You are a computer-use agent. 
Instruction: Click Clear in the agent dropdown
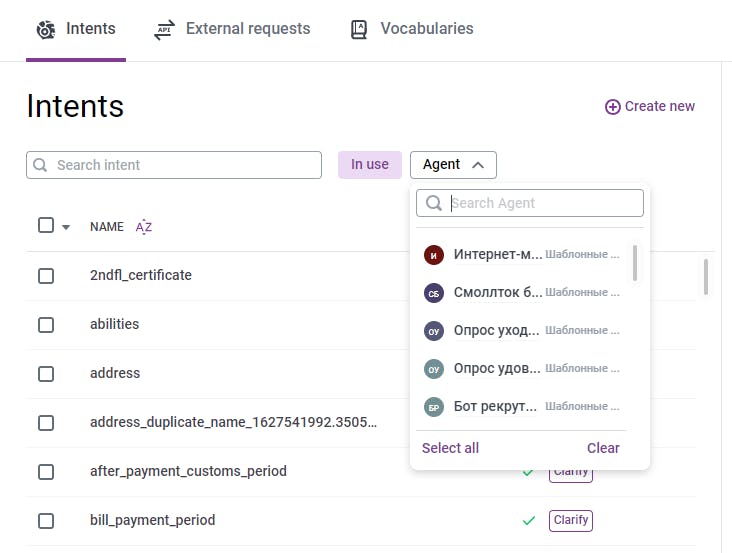pos(603,448)
